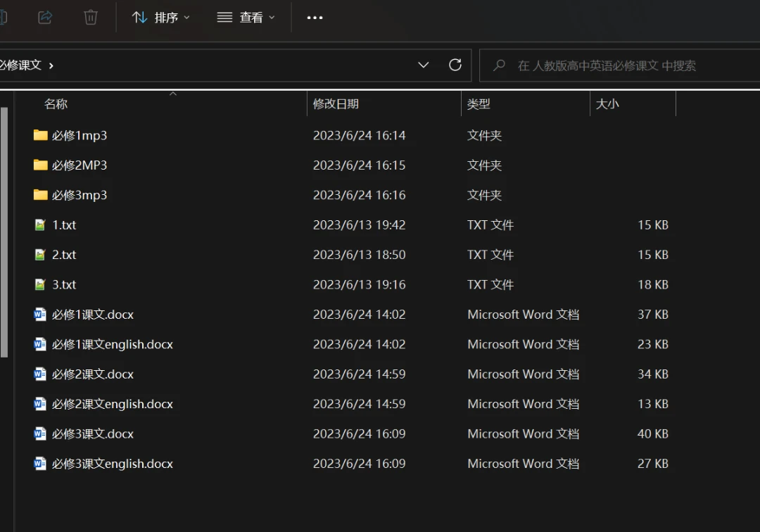The image size is (760, 532).
Task: Click TXT 文件 type of 2.txt row
Action: (x=490, y=255)
